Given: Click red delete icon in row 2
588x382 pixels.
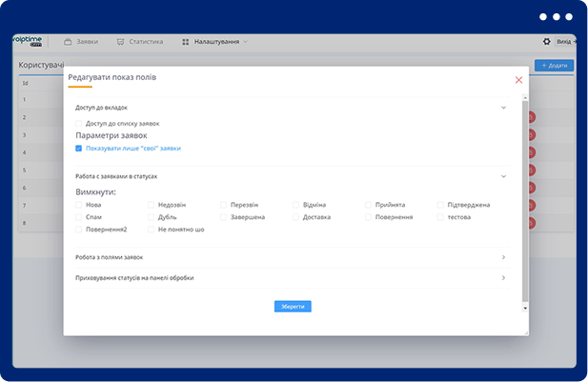Looking at the screenshot, I should (532, 117).
